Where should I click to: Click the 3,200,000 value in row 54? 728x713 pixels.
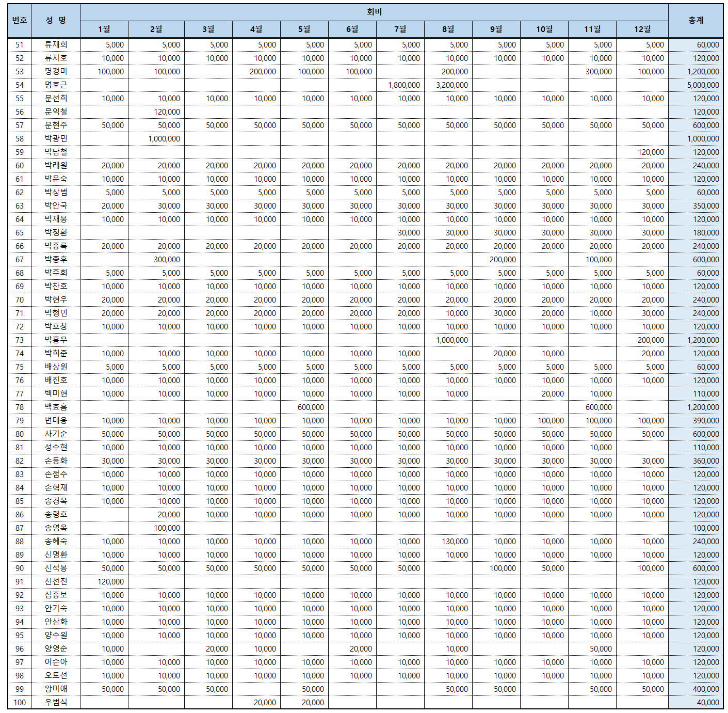tap(451, 85)
